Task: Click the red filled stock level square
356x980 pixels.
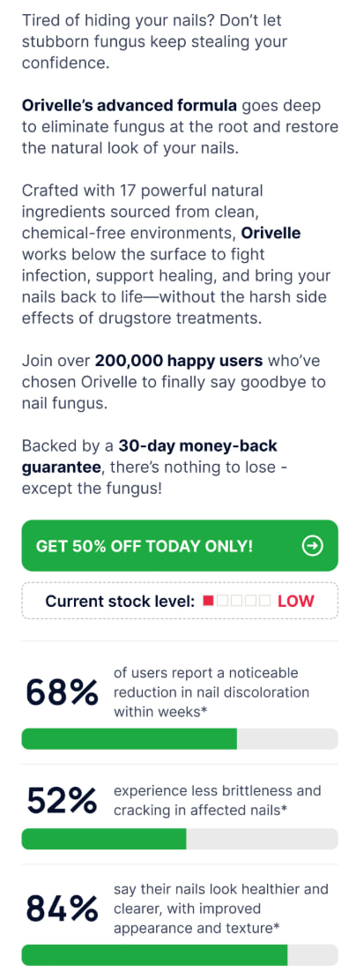Action: [x=209, y=602]
